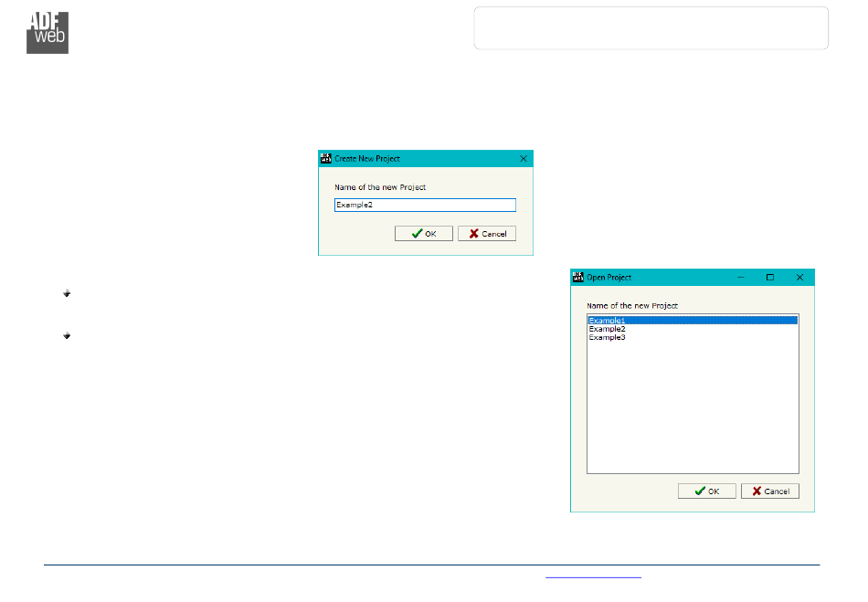Click the Open Project title bar icon
Viewport: 868px width, 602px height.
[578, 277]
